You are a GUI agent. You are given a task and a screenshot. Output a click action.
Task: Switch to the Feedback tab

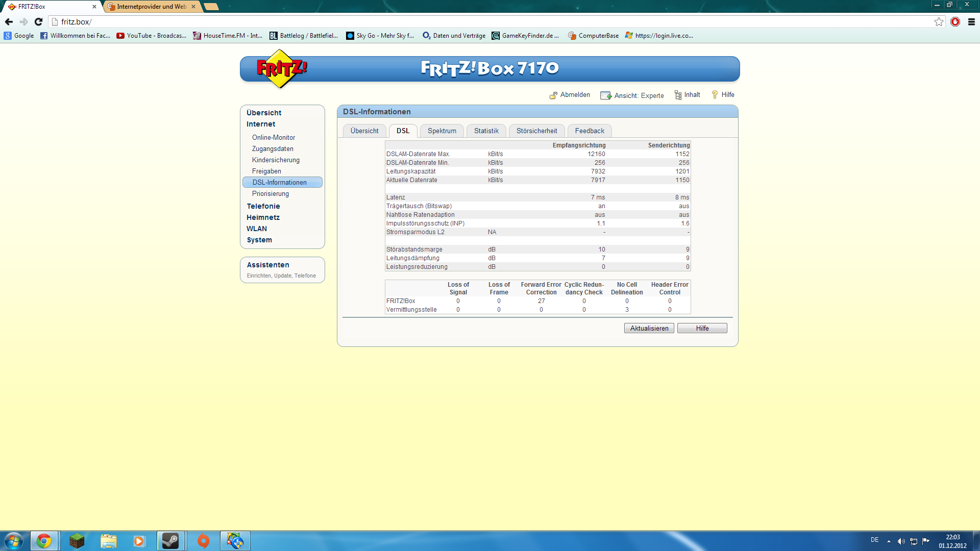tap(590, 131)
